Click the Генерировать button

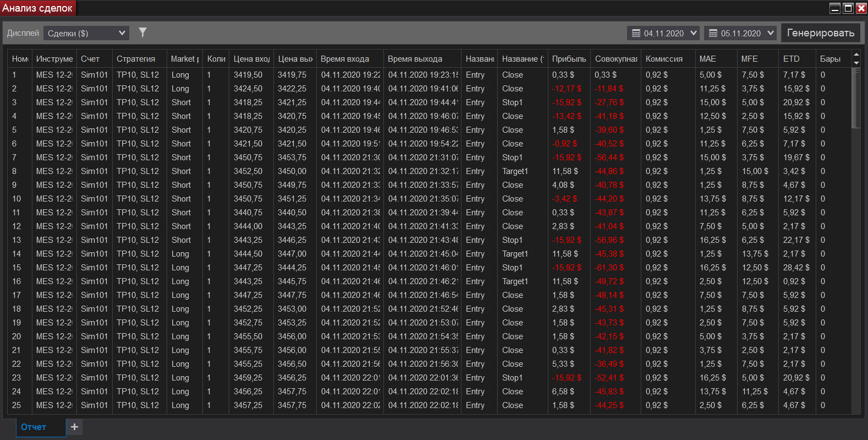(821, 33)
